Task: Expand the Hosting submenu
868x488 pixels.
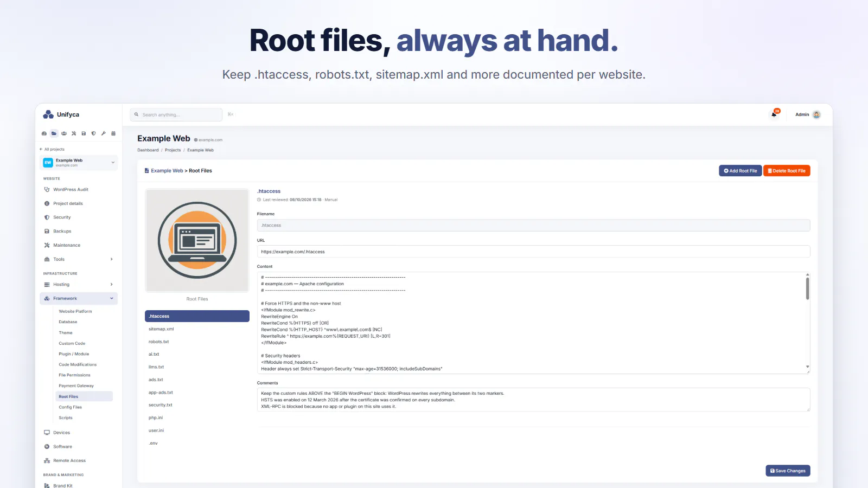Action: pos(112,285)
